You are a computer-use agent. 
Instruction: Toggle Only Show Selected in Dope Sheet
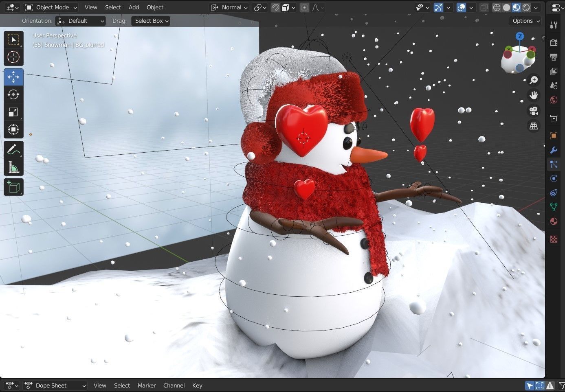pyautogui.click(x=530, y=385)
